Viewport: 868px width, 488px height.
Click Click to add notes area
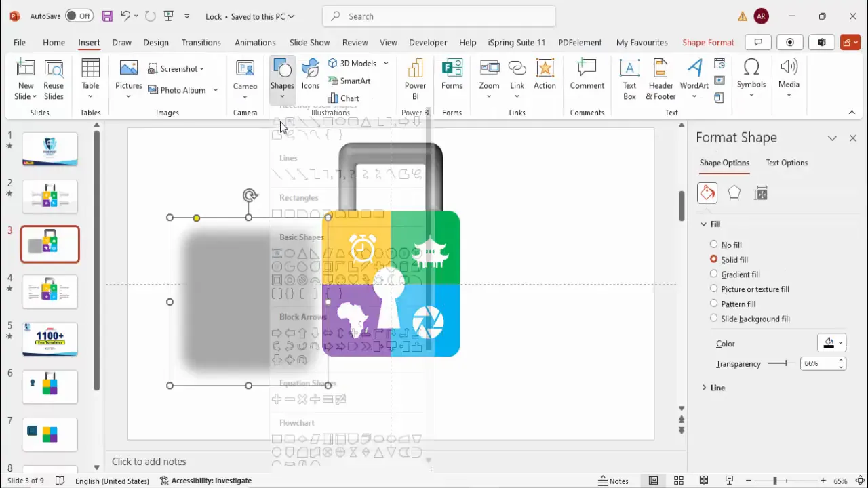click(x=149, y=462)
